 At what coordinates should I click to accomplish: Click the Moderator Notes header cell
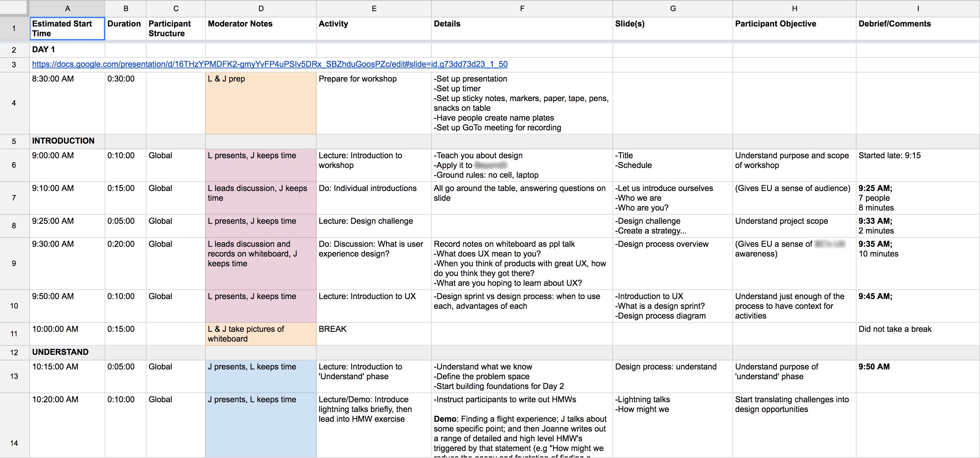point(261,29)
